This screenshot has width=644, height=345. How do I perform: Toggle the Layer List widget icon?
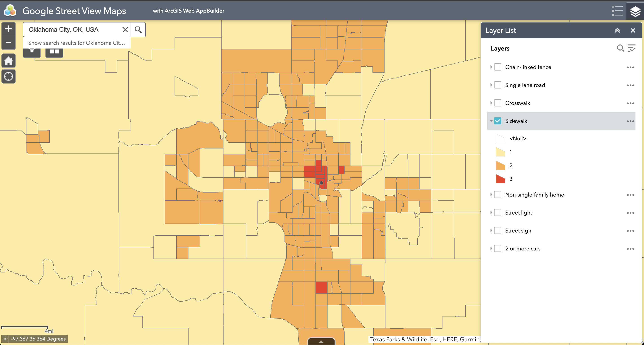point(635,11)
